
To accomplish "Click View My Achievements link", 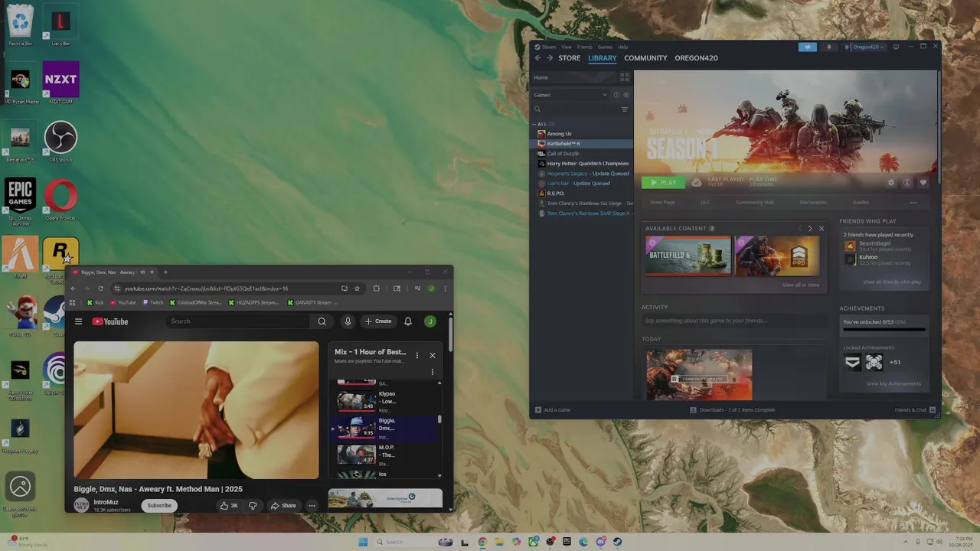I will [x=893, y=384].
